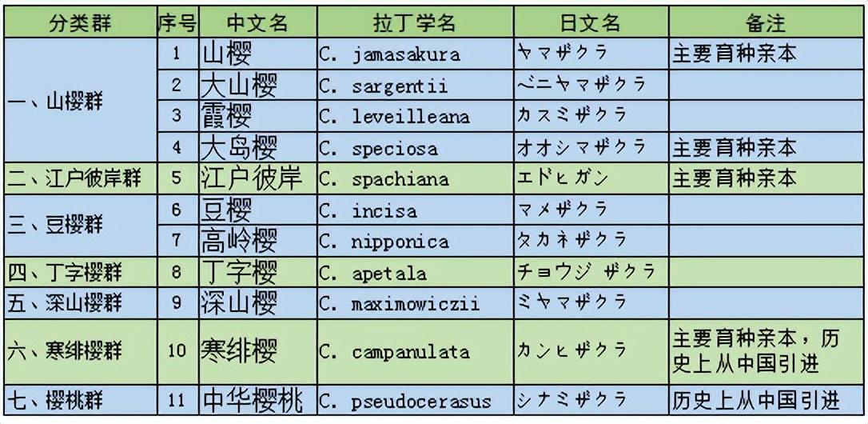The image size is (868, 424).
Task: Select the C. pseudocerasus cell
Action: coord(415,400)
